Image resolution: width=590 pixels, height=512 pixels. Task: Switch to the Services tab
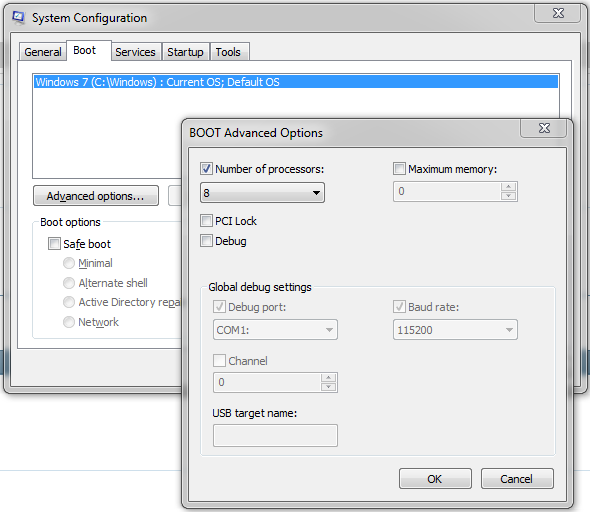tap(135, 52)
